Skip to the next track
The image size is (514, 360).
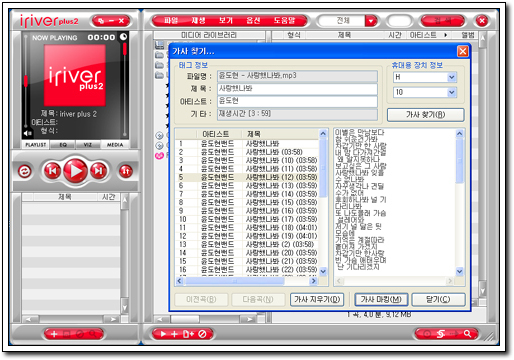pyautogui.click(x=99, y=171)
